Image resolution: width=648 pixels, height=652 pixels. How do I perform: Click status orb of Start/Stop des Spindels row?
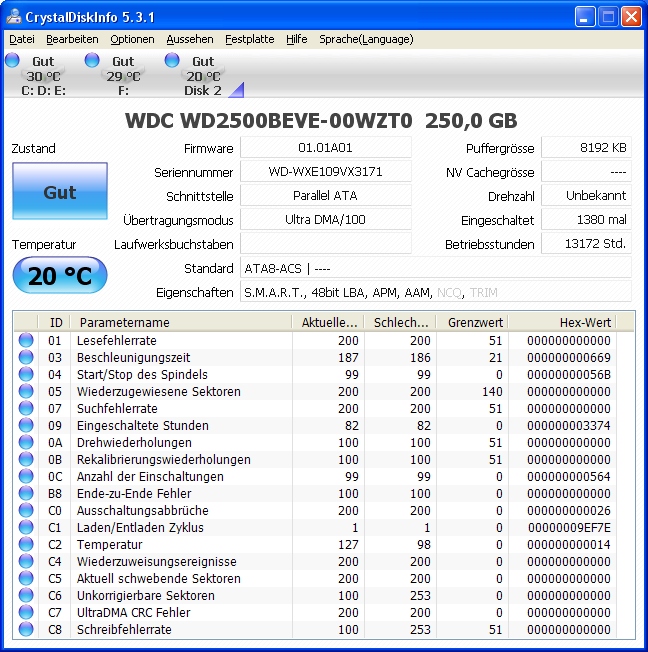click(x=26, y=374)
